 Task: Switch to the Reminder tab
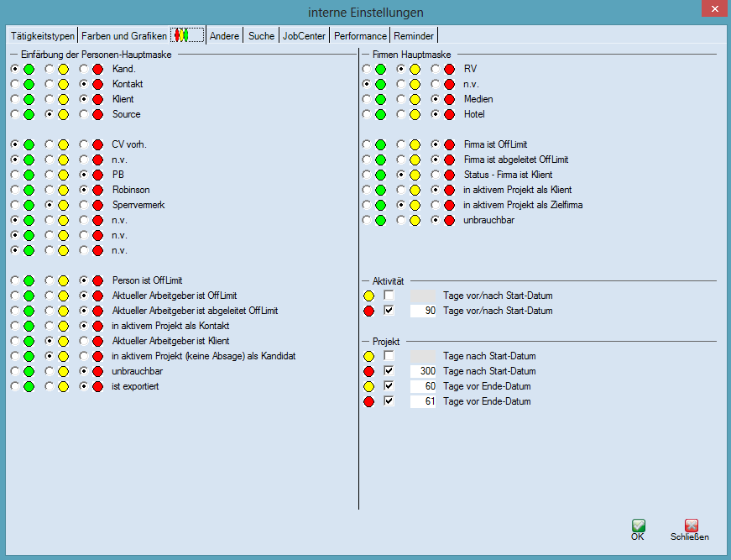414,36
